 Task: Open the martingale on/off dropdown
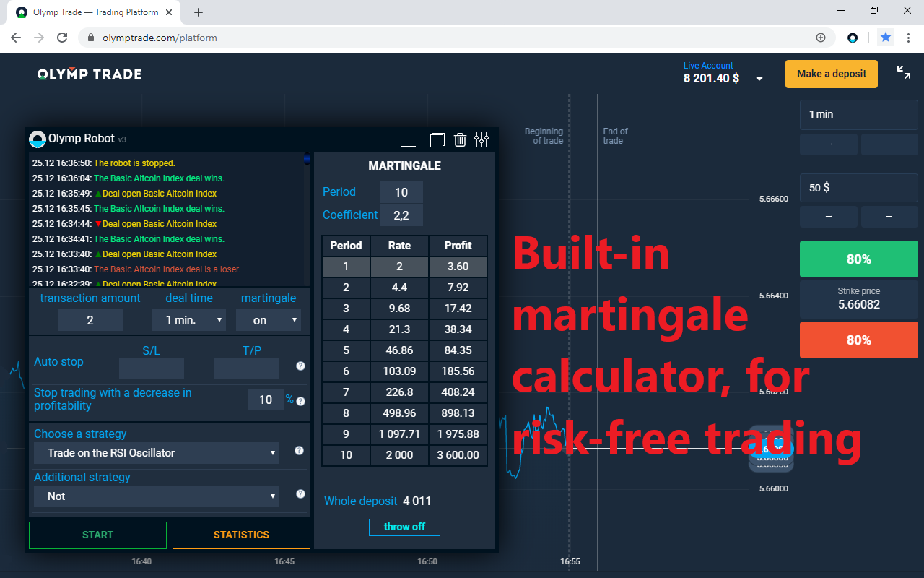pyautogui.click(x=269, y=320)
